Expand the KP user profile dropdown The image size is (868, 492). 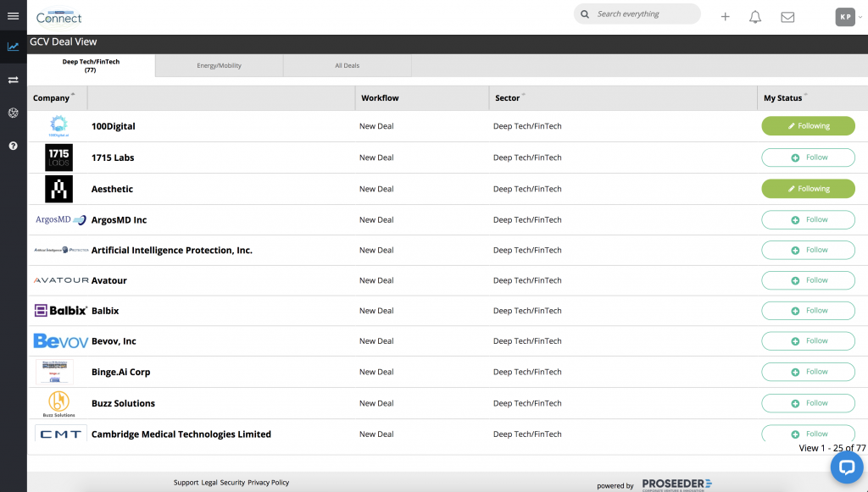(848, 17)
